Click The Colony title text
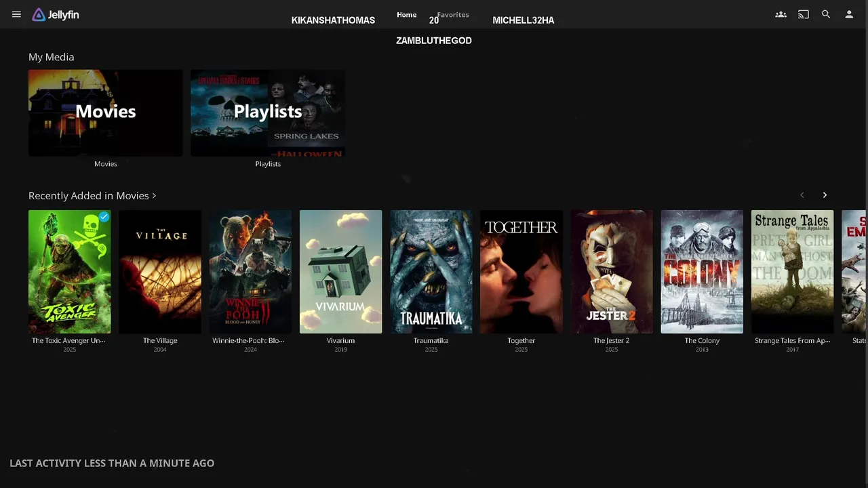Viewport: 868px width, 488px height. 702,341
